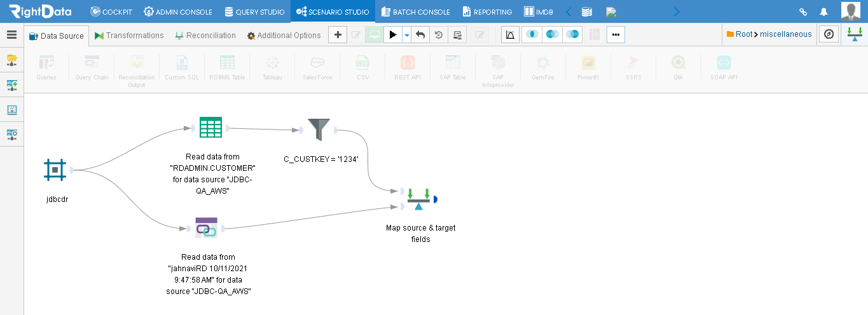Open the notifications bell icon
This screenshot has width=868, height=315.
point(823,11)
